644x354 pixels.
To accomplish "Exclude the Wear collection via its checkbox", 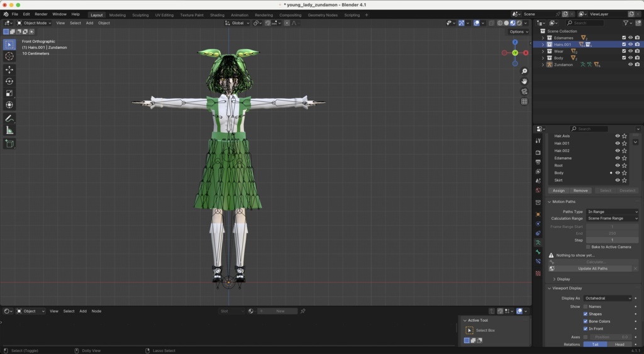I will pos(624,52).
